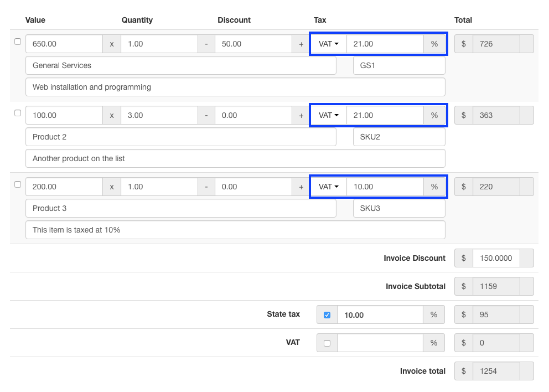
Task: Click the 650.00 value field
Action: 64,44
